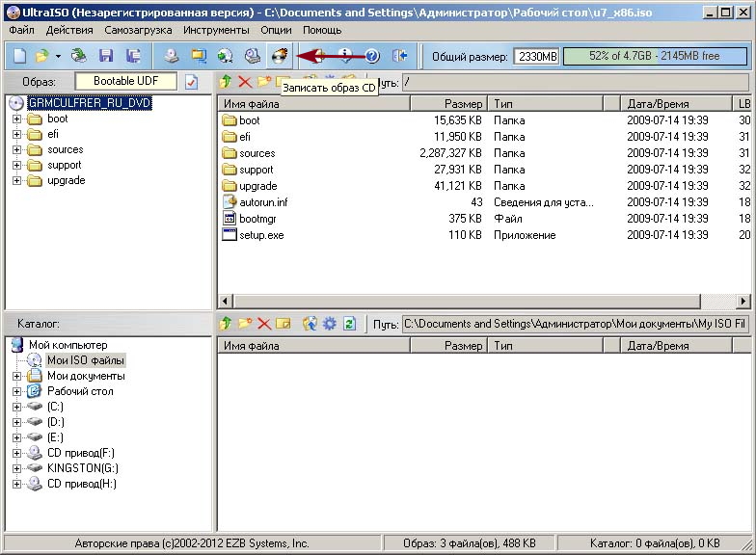This screenshot has height=555, width=756.
Task: Sort the catalog list by the Размер column
Action: pyautogui.click(x=449, y=345)
